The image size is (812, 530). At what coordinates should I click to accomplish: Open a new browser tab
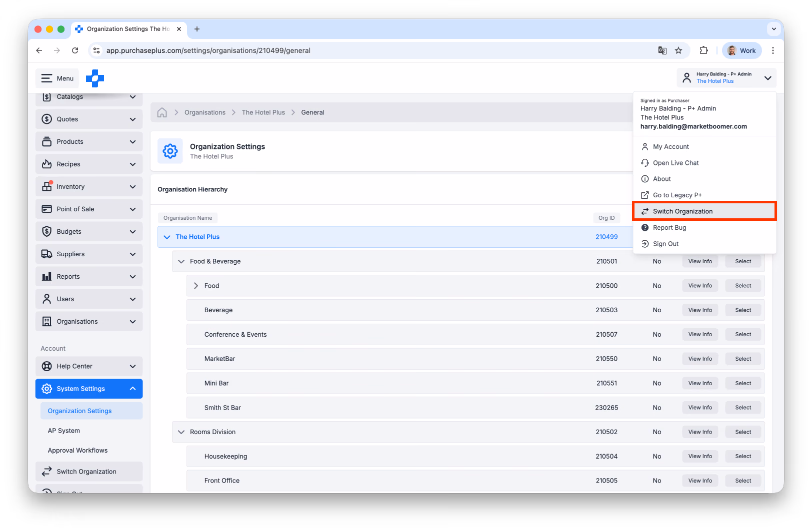coord(197,29)
